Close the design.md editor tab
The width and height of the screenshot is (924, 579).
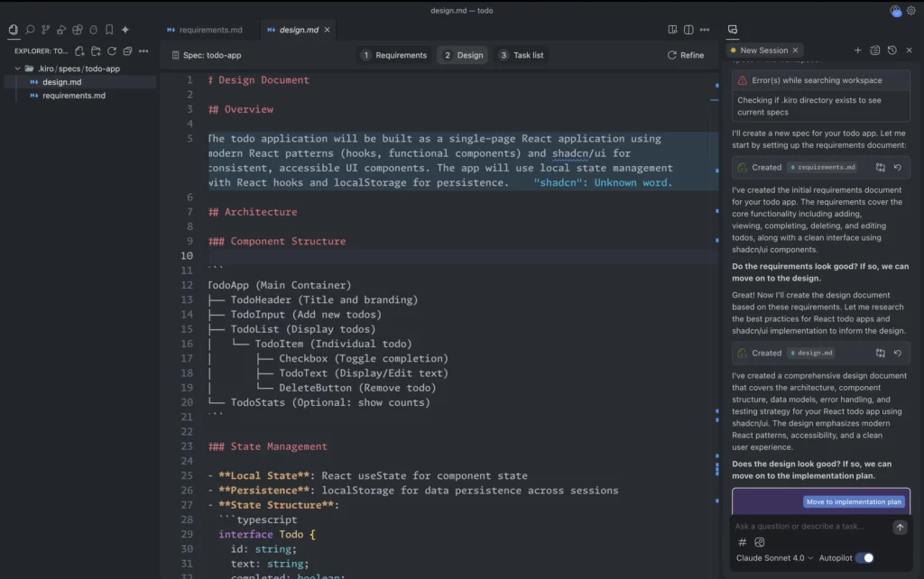point(327,30)
